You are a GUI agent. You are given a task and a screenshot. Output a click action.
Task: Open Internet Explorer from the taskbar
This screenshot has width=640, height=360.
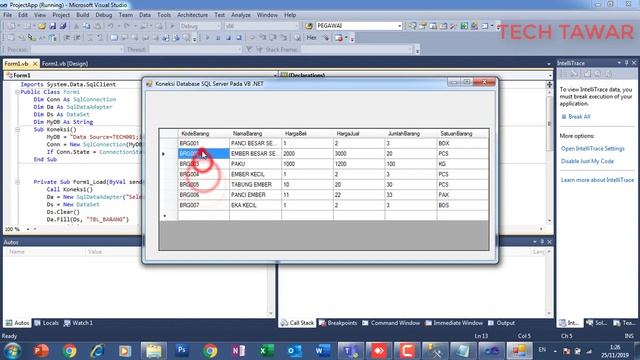(x=97, y=351)
